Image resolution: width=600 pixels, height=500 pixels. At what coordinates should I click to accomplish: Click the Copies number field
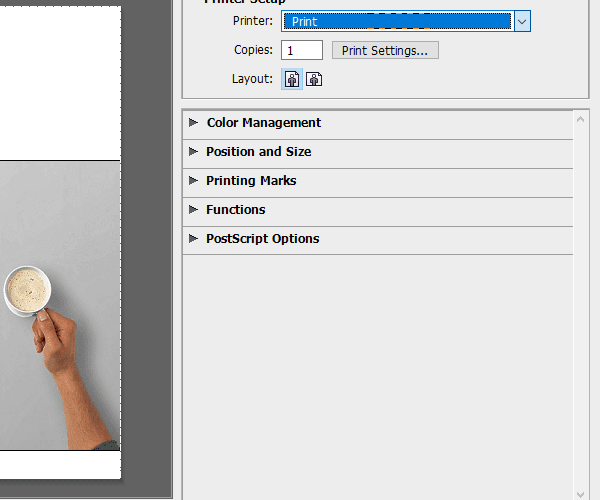(x=302, y=50)
